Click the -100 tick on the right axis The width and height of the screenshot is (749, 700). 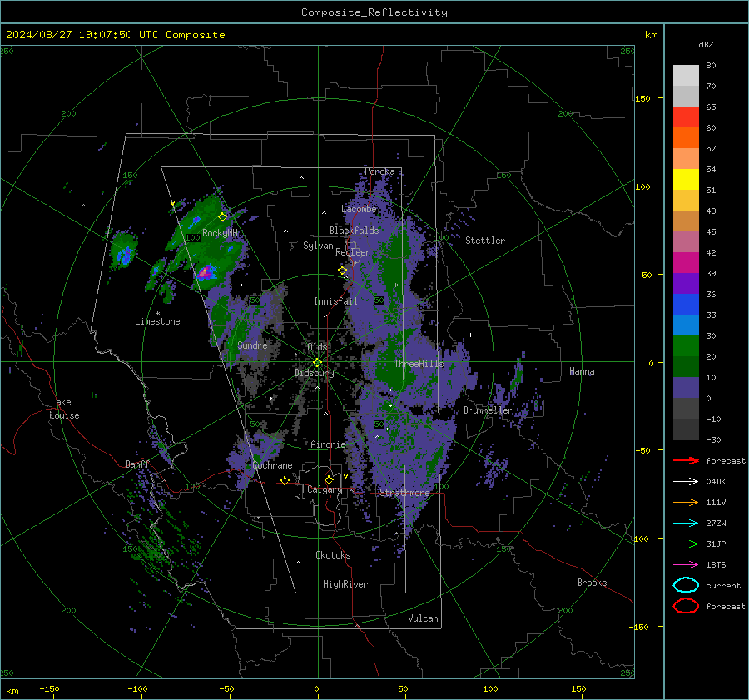click(x=638, y=539)
